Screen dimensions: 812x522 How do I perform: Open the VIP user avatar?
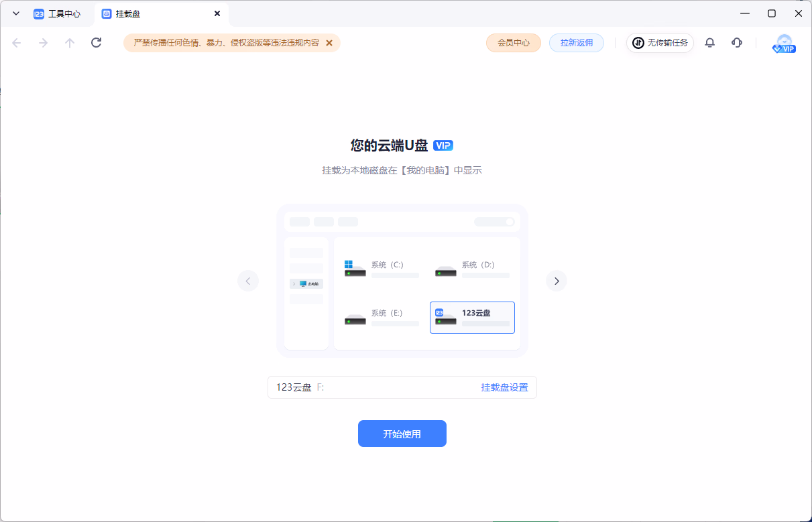click(783, 44)
